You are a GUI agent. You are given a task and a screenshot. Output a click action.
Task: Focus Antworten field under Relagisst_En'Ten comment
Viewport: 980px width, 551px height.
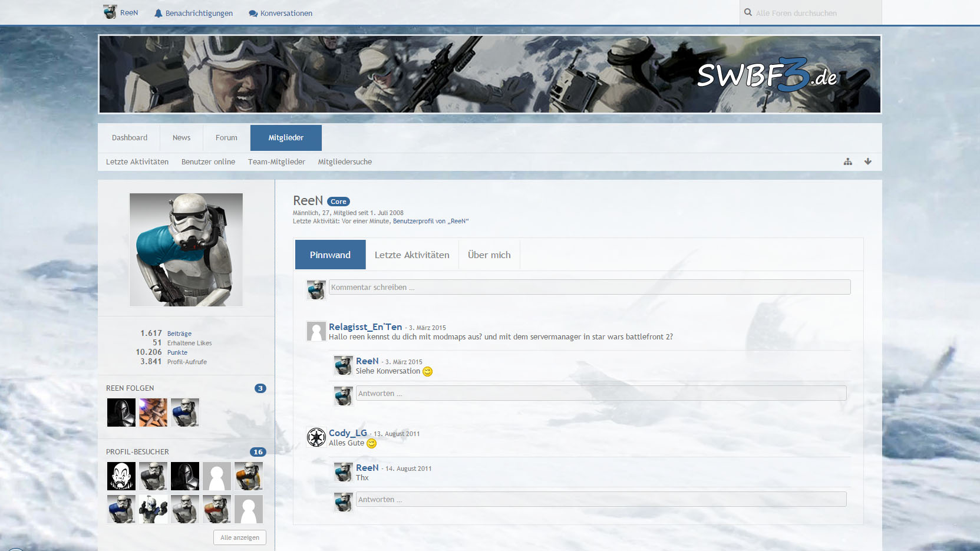click(x=601, y=393)
